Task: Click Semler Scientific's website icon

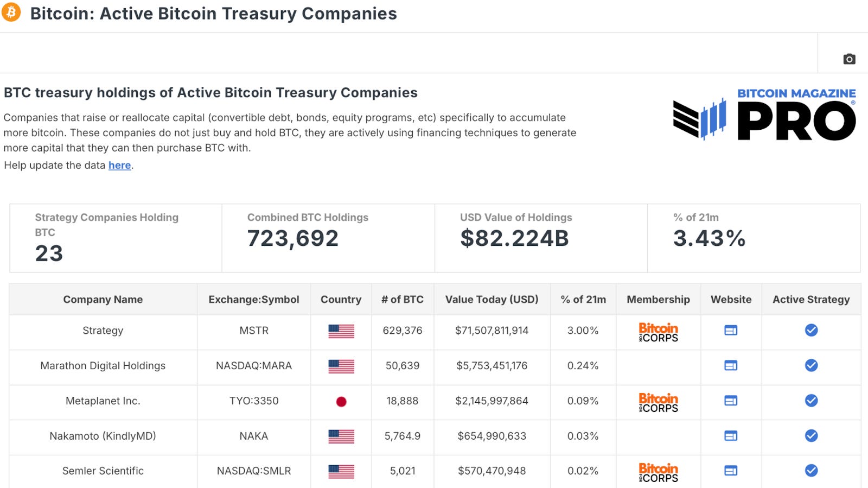Action: [x=731, y=471]
